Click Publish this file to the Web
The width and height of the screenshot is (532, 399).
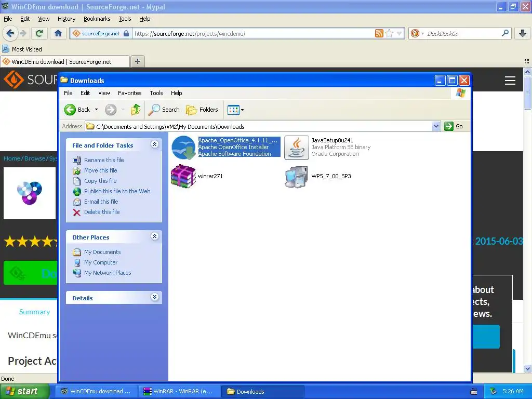[117, 191]
